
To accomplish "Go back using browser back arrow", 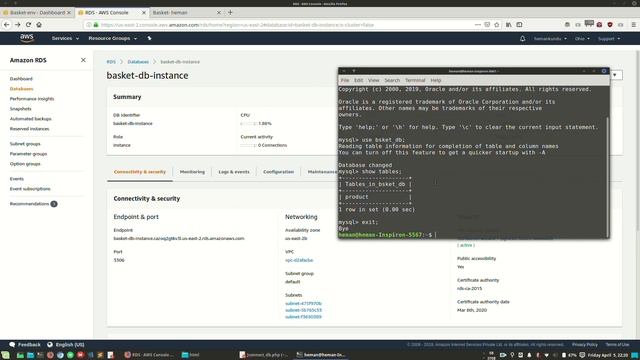I will click(x=7, y=24).
